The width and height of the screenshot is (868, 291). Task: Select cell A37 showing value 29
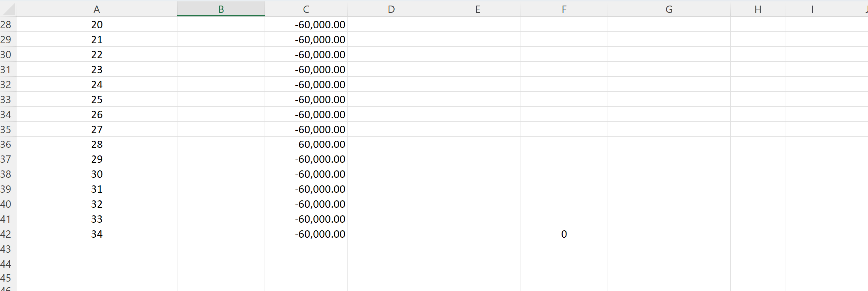tap(97, 159)
